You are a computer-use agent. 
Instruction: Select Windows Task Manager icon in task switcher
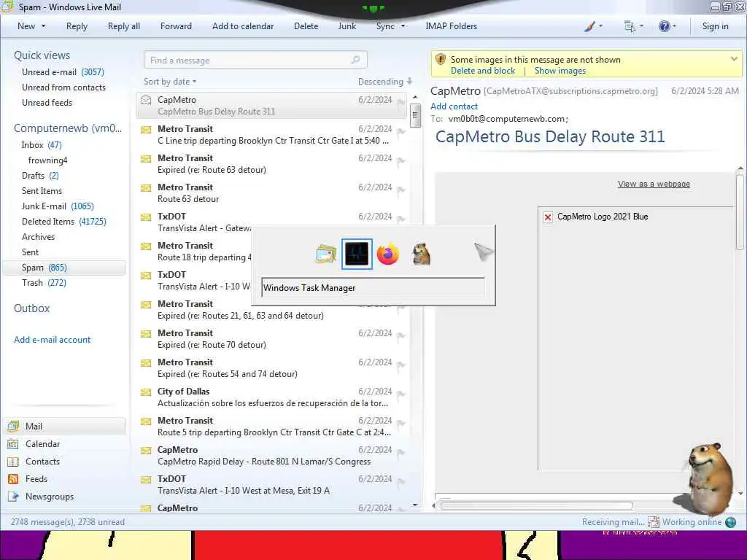pyautogui.click(x=357, y=254)
